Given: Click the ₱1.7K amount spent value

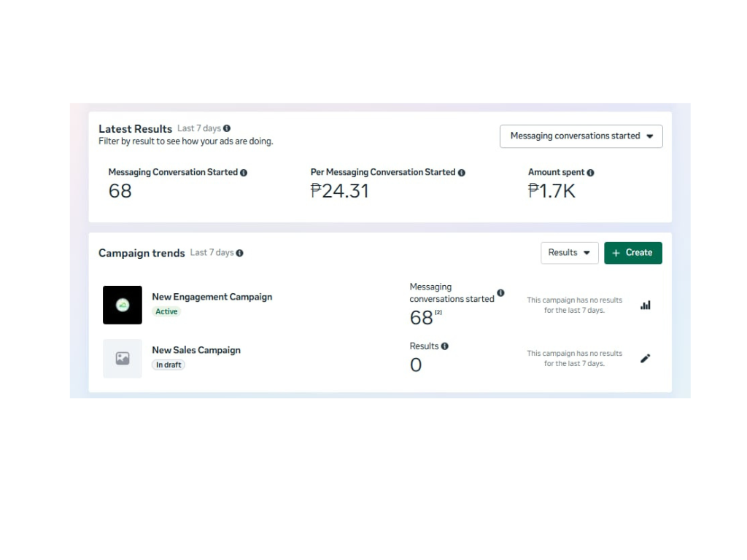Looking at the screenshot, I should click(x=551, y=191).
